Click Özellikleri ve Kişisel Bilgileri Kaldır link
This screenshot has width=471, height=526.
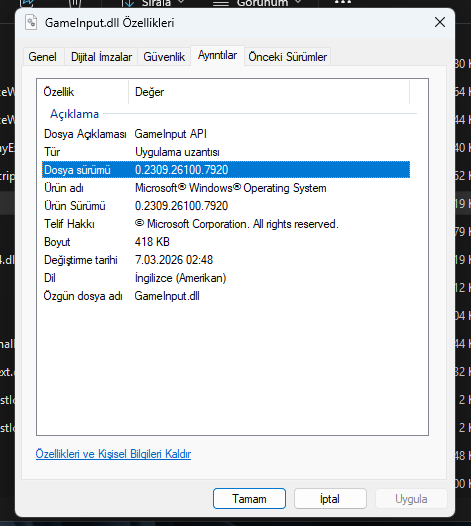point(113,454)
